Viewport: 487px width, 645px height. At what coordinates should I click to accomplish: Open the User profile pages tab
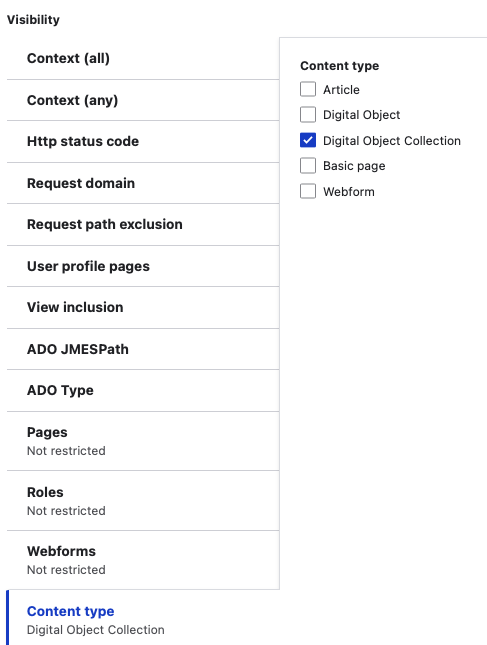(143, 266)
